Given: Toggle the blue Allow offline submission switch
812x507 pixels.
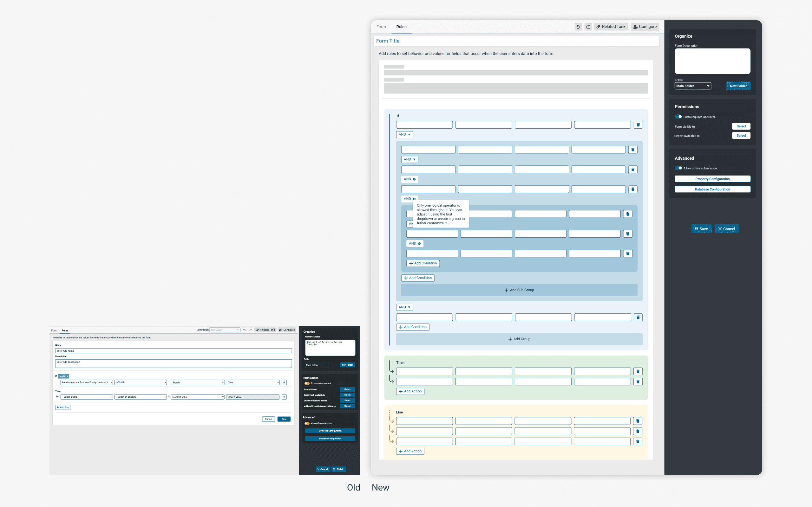Looking at the screenshot, I should click(678, 168).
